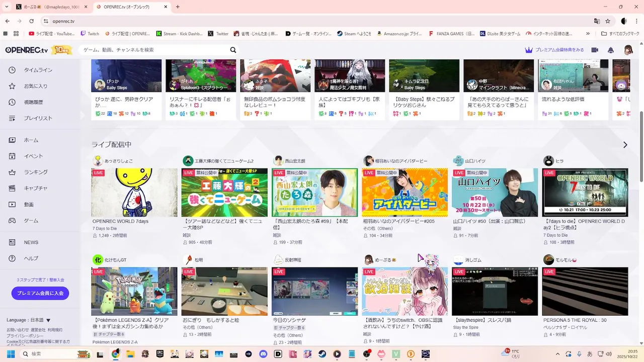Open 工藤大輝の強くてニューゲーム thumbnail
Screen dimensions: 644x362
(224, 193)
